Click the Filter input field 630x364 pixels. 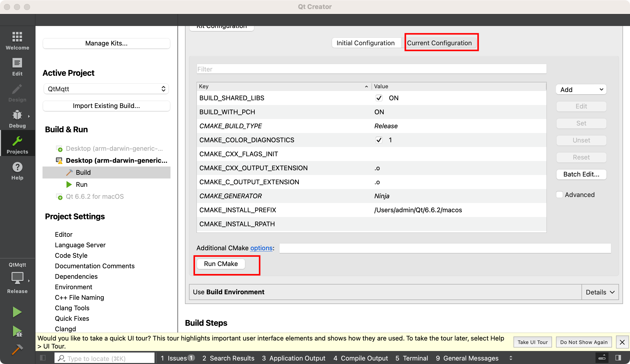point(370,69)
